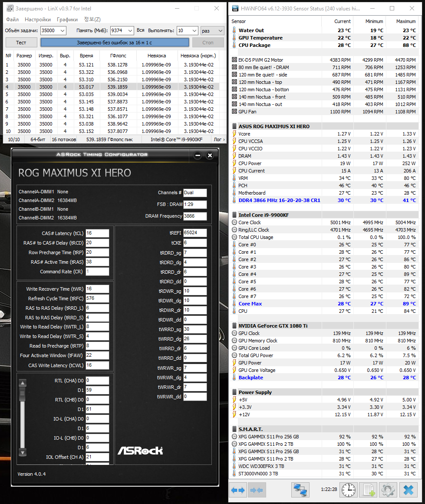Select the Total CPU Usage sensor row
Viewport: 425px width, 504px height.
pos(324,237)
